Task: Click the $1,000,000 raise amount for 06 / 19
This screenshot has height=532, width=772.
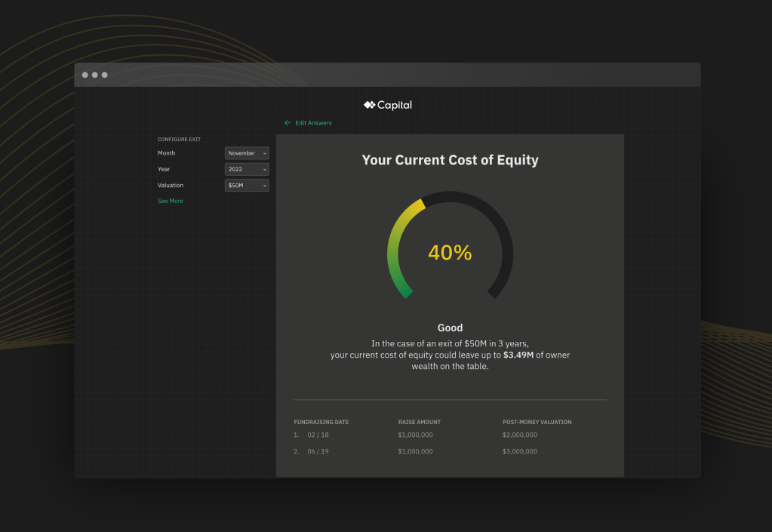Action: tap(416, 451)
